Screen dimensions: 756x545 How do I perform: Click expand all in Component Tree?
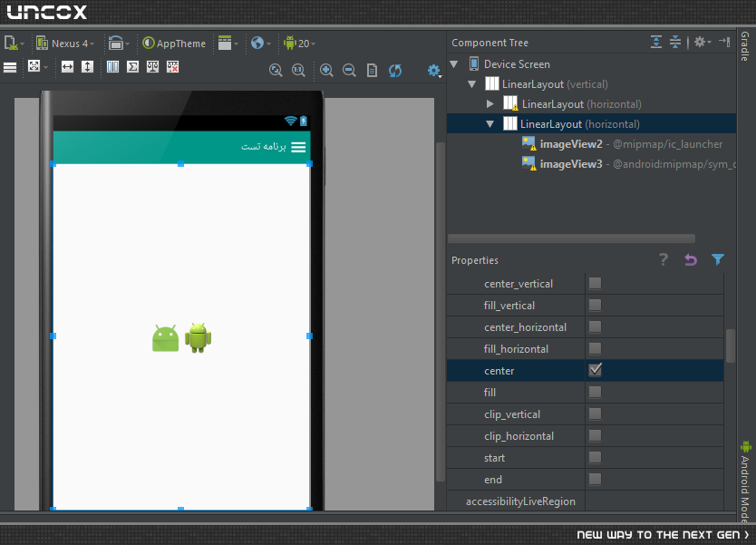click(x=655, y=42)
